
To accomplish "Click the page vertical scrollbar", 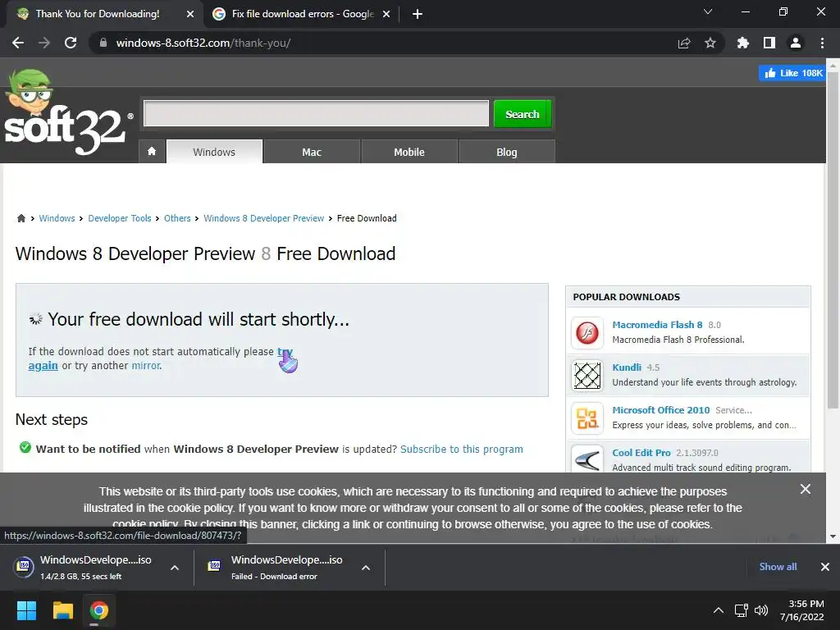I will 833,240.
